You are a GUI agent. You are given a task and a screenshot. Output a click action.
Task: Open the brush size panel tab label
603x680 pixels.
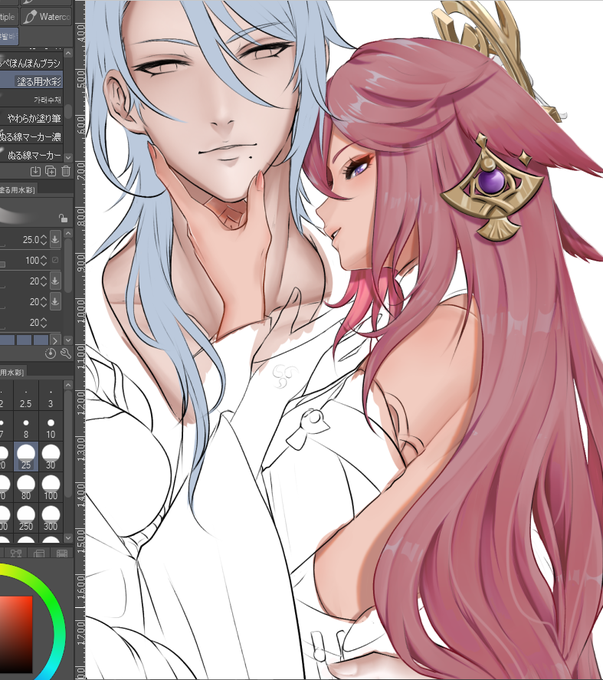(12, 372)
